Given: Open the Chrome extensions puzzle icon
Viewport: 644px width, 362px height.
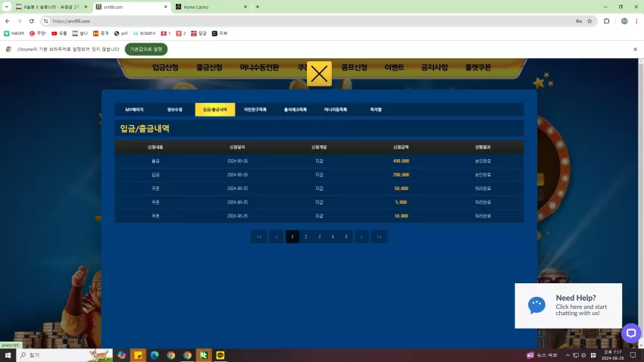Looking at the screenshot, I should coord(606,21).
